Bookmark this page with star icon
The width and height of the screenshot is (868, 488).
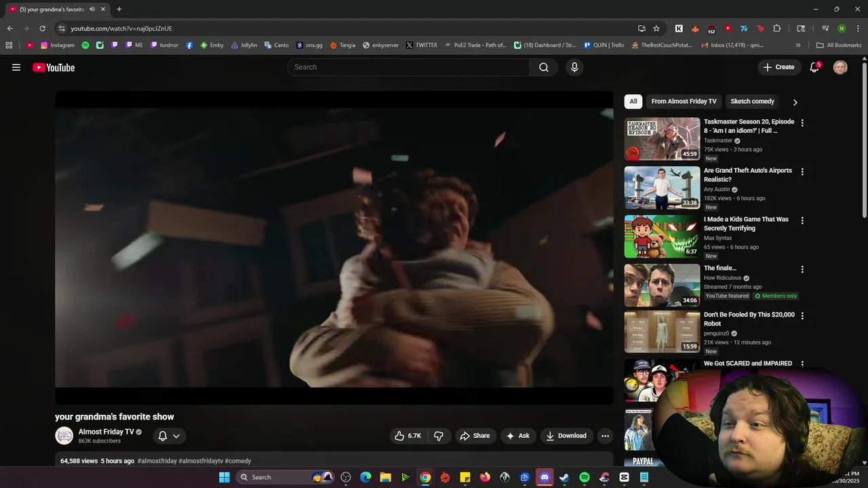point(656,28)
